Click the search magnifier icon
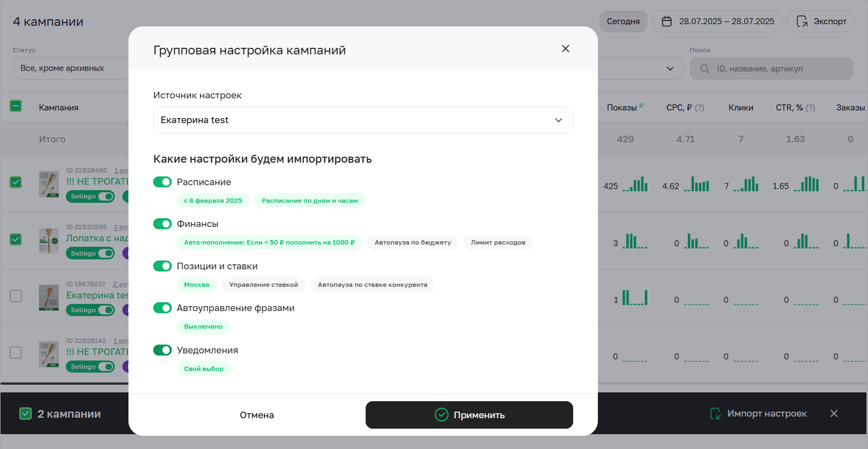Screen dimensions: 868x449 705,69
